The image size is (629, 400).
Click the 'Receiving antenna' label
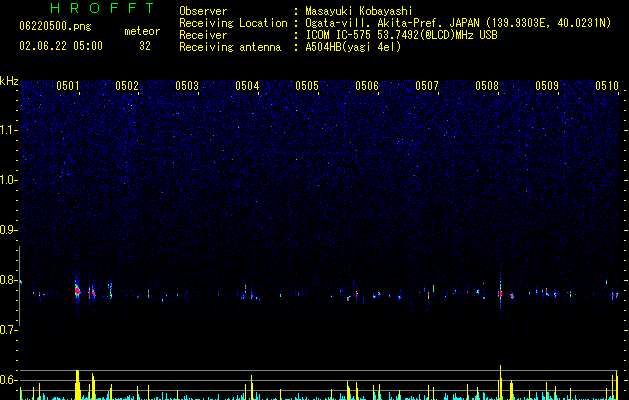point(230,47)
